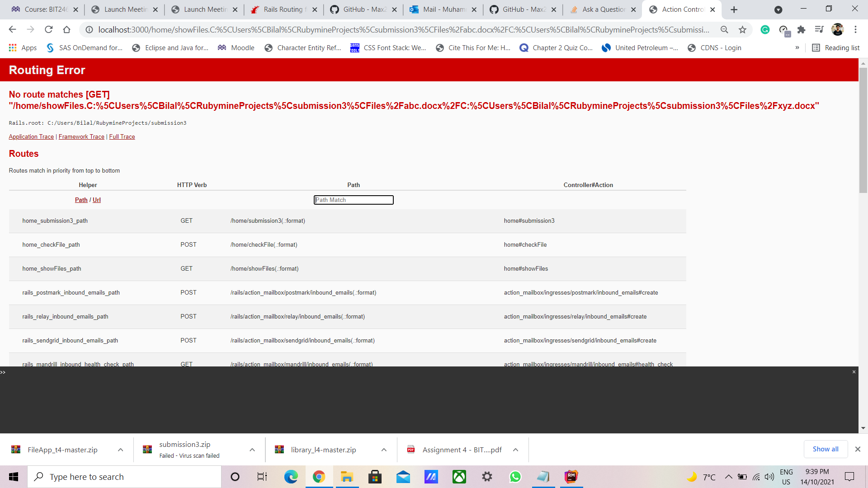Switch route helper to Url

point(97,200)
